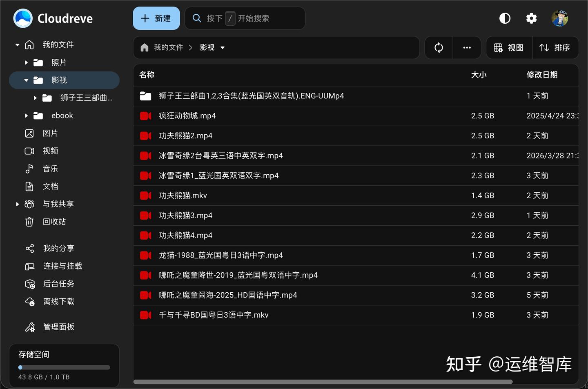This screenshot has width=588, height=389.
Task: Select 哪吒之魔童闹海-2025 video file
Action: (356, 295)
